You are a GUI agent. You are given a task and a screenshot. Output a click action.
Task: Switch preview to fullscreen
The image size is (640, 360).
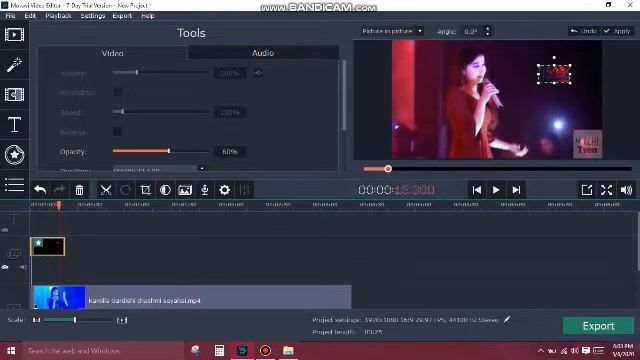(x=607, y=190)
